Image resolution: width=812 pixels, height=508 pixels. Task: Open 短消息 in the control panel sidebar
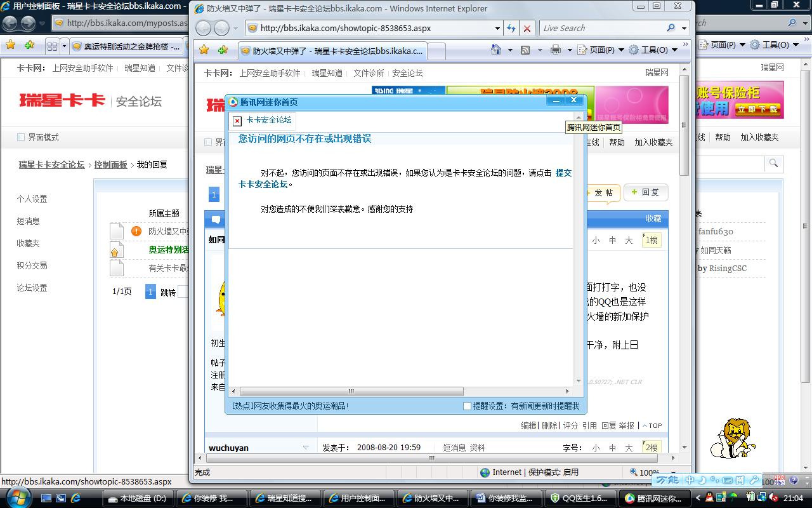[28, 221]
